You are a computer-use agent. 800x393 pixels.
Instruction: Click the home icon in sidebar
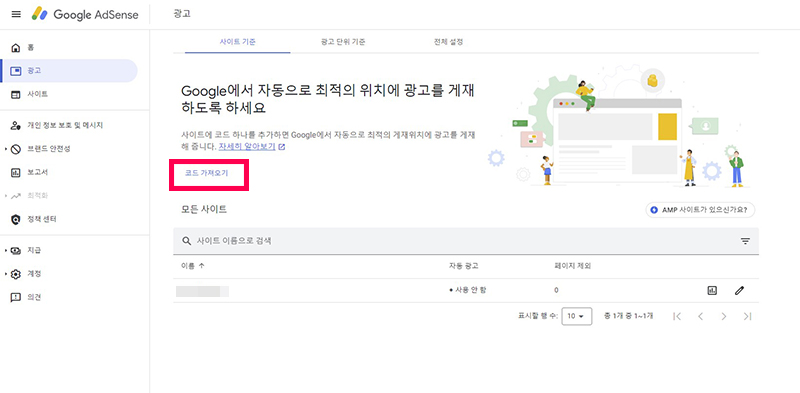(x=16, y=47)
